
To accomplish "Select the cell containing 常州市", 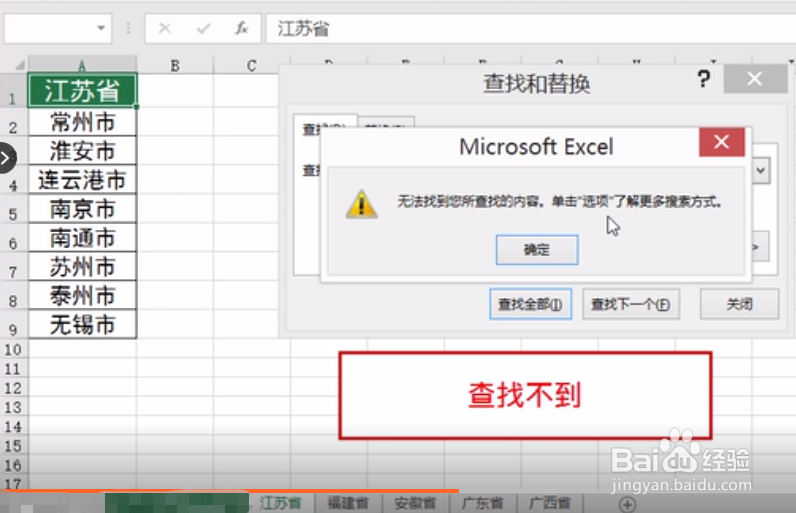I will (82, 122).
